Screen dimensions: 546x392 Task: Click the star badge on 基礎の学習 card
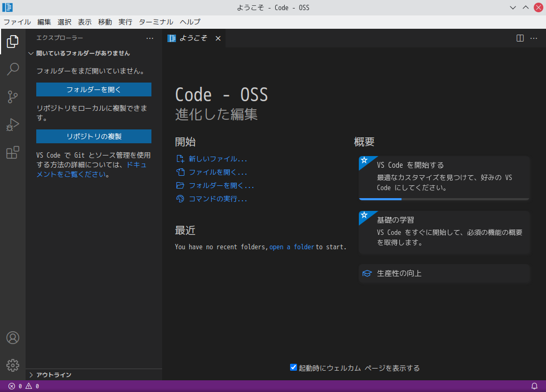pos(364,215)
